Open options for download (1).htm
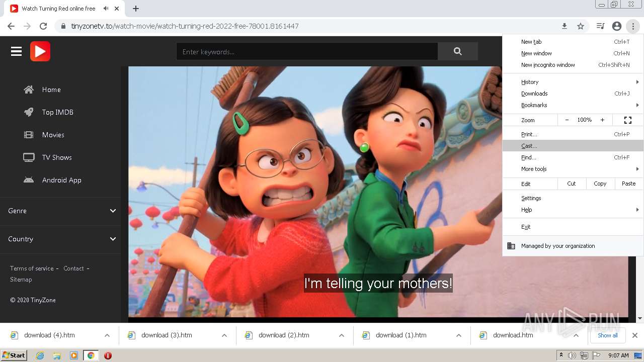The height and width of the screenshot is (362, 644). 459,335
